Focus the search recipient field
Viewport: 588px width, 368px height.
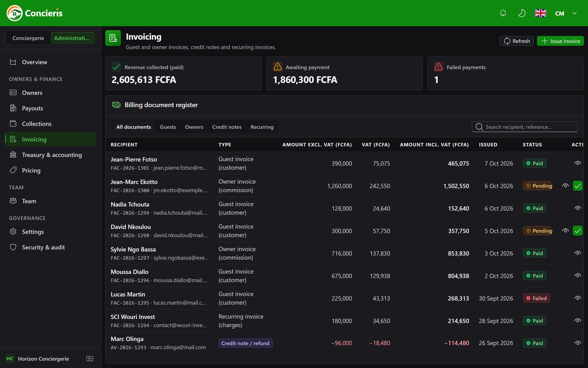pyautogui.click(x=525, y=127)
